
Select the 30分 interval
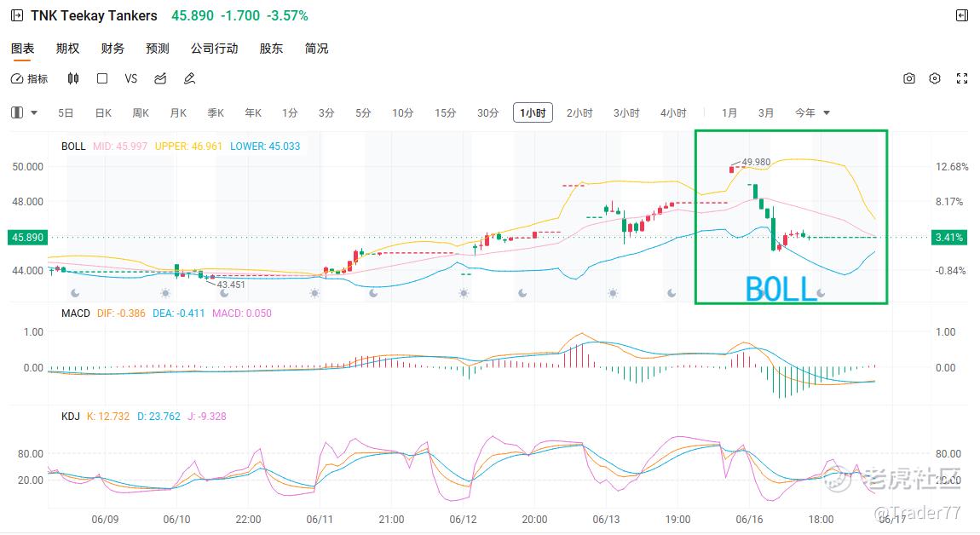click(x=488, y=113)
